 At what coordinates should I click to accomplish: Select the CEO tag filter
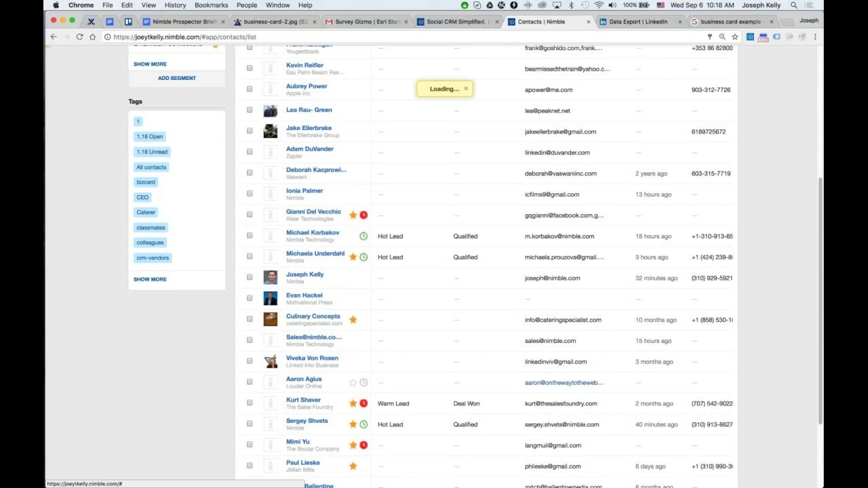coord(142,197)
